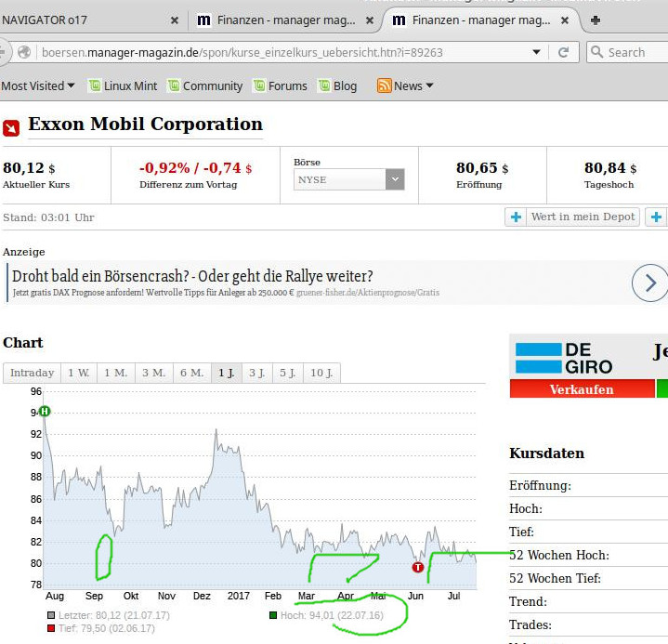Click the reload page icon
The image size is (668, 644).
(564, 52)
